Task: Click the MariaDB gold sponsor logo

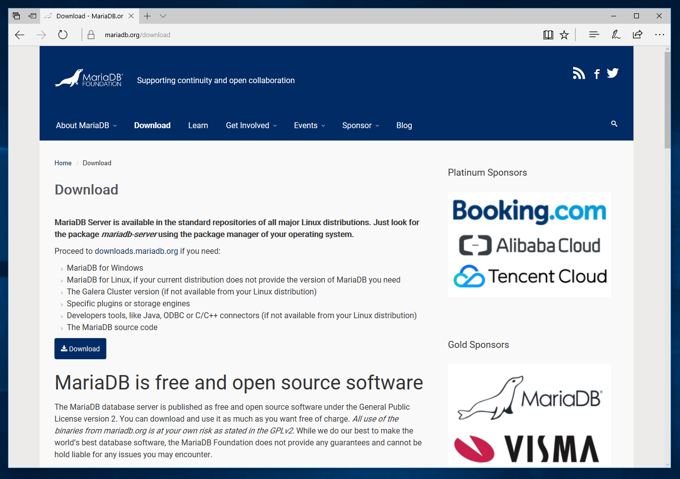Action: 530,398
